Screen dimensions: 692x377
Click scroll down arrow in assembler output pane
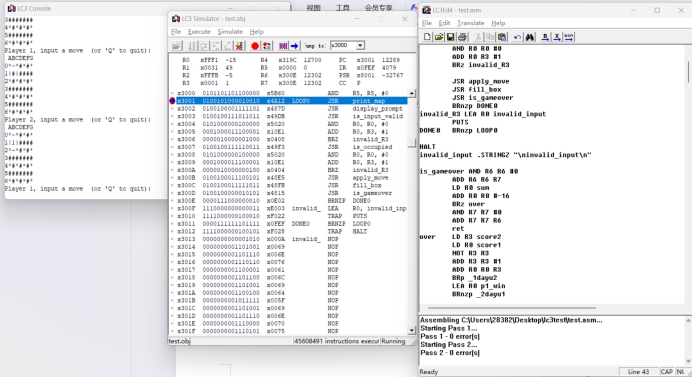[688, 361]
